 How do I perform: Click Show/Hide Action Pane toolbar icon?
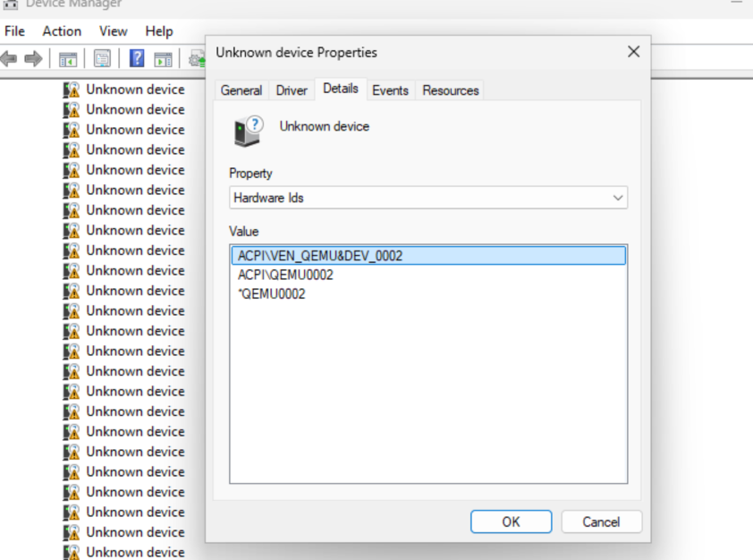[x=163, y=59]
